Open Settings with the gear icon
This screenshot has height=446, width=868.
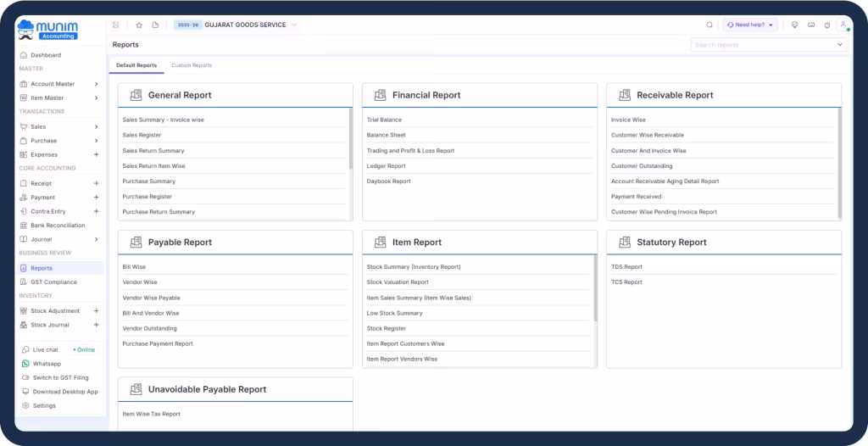pos(25,405)
